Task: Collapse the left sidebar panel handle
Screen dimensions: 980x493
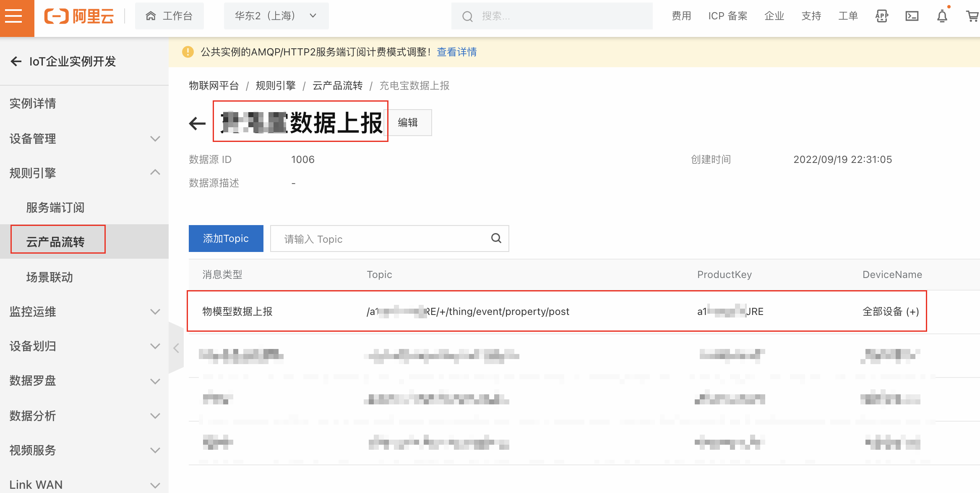Action: [176, 348]
